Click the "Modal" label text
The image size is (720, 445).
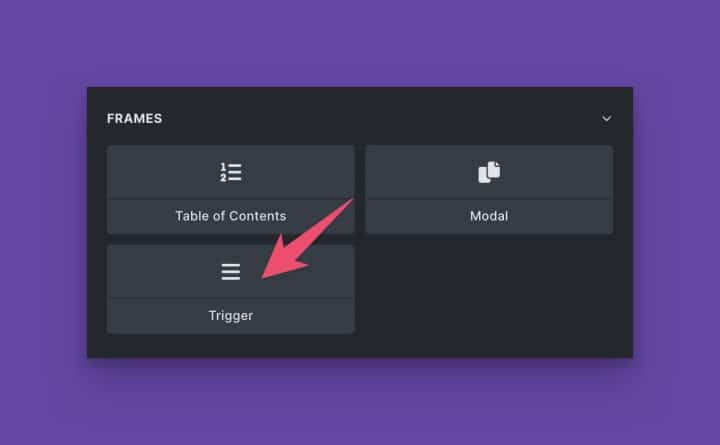pyautogui.click(x=489, y=216)
